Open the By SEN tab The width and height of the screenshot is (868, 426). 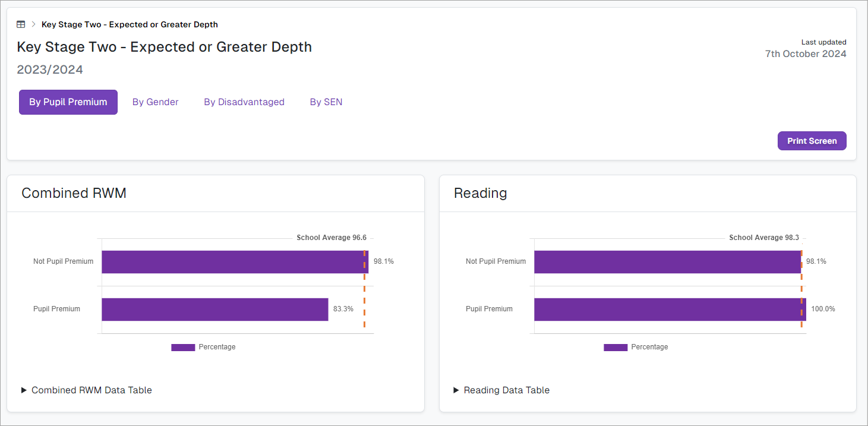(326, 102)
